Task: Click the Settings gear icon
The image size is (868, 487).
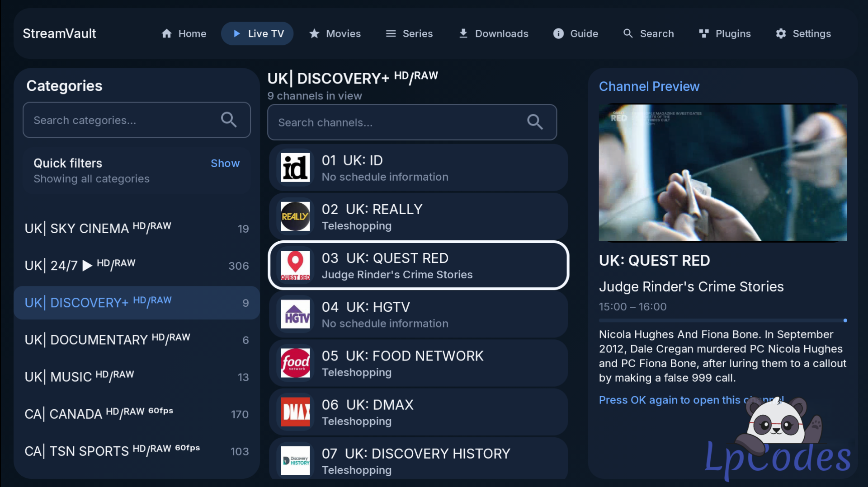Action: (781, 33)
